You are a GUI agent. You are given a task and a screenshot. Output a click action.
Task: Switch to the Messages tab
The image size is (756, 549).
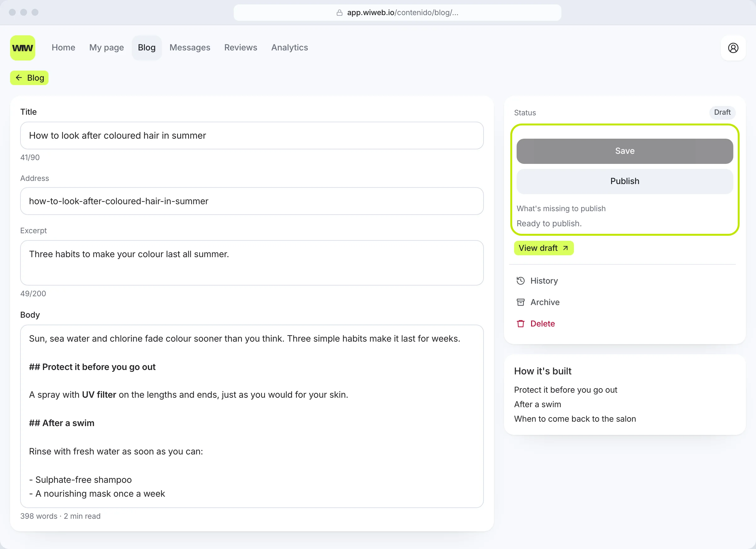pyautogui.click(x=190, y=48)
